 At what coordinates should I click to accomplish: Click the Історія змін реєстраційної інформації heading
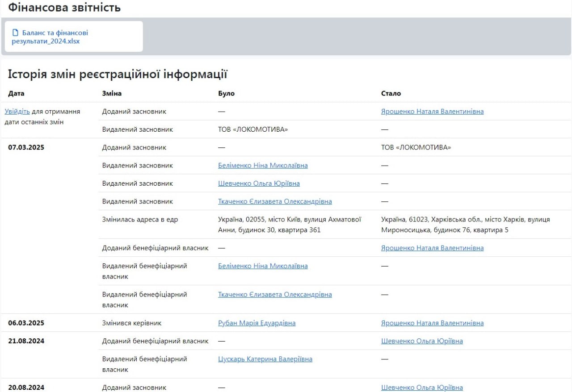[118, 75]
